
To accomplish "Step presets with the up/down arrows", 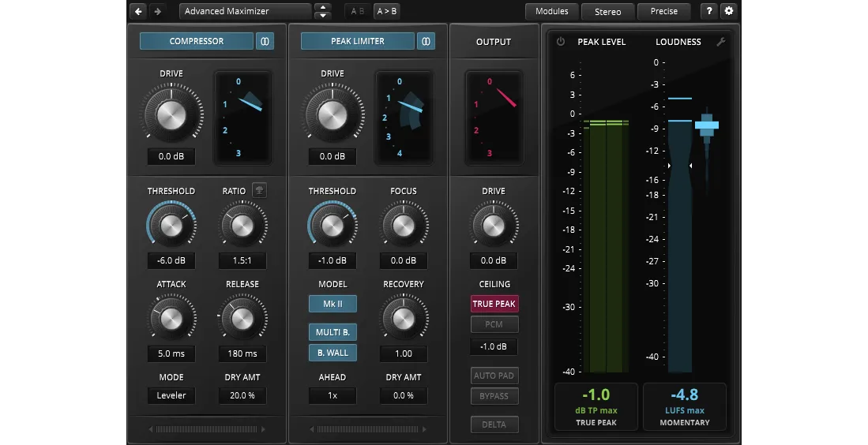I will 322,11.
